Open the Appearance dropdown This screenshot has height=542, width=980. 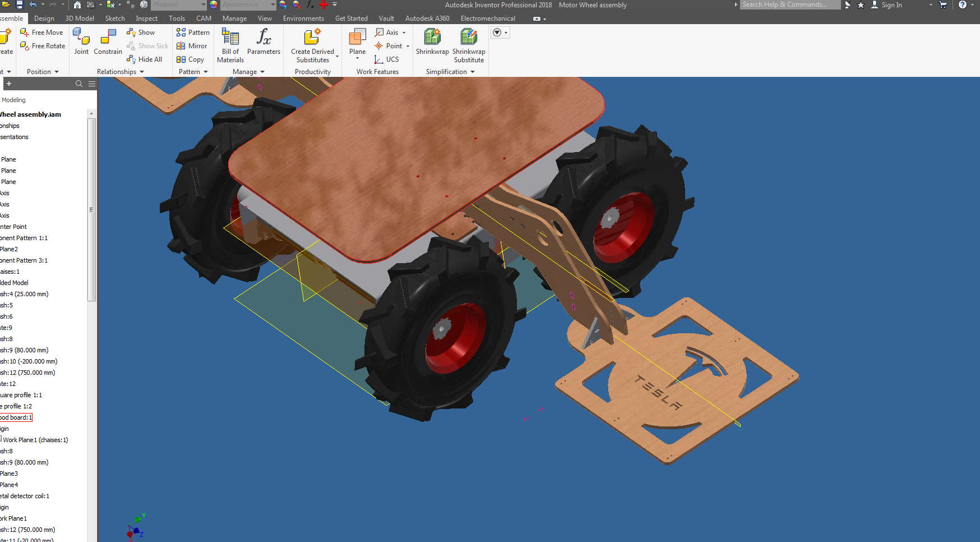click(x=248, y=4)
